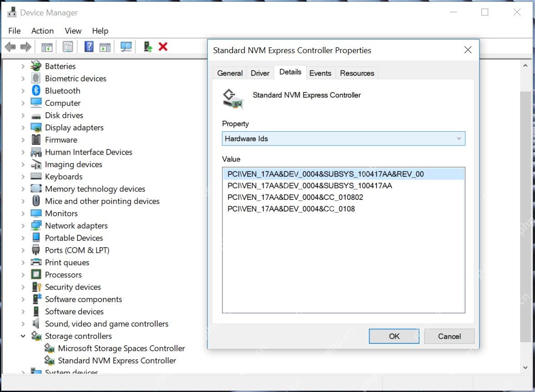This screenshot has height=392, width=535.
Task: Open the Properties toolbar icon
Action: click(x=68, y=47)
